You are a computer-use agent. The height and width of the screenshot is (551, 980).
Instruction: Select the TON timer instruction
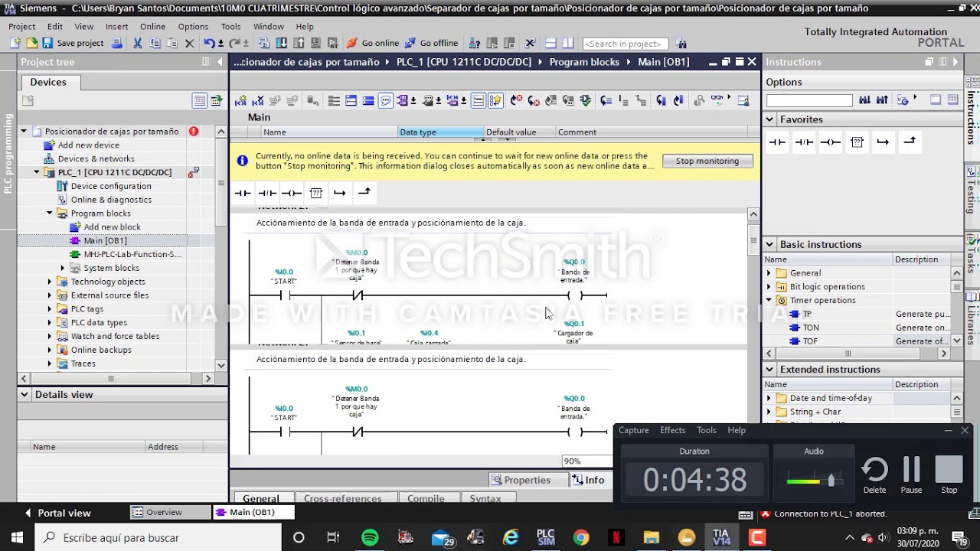point(811,328)
